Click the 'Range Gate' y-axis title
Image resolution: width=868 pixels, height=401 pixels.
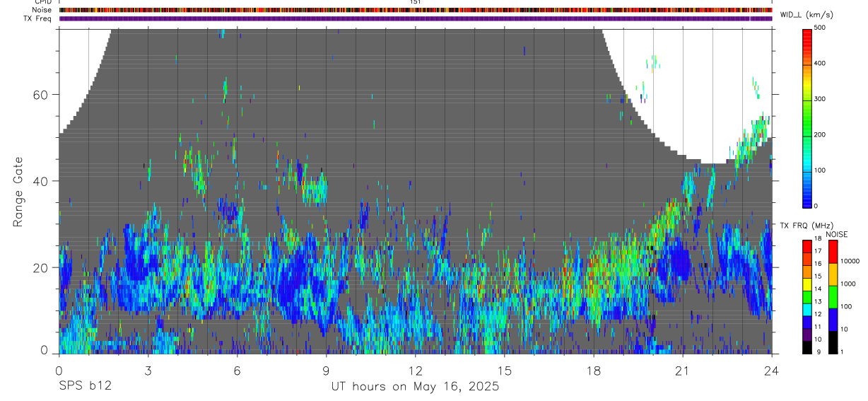(18, 192)
